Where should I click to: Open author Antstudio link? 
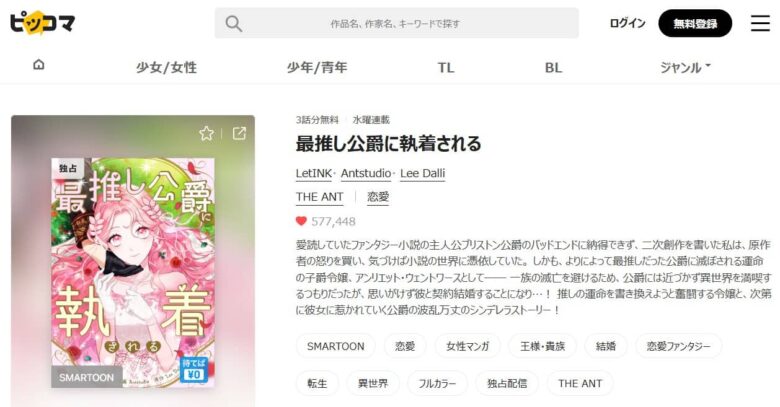coord(366,173)
